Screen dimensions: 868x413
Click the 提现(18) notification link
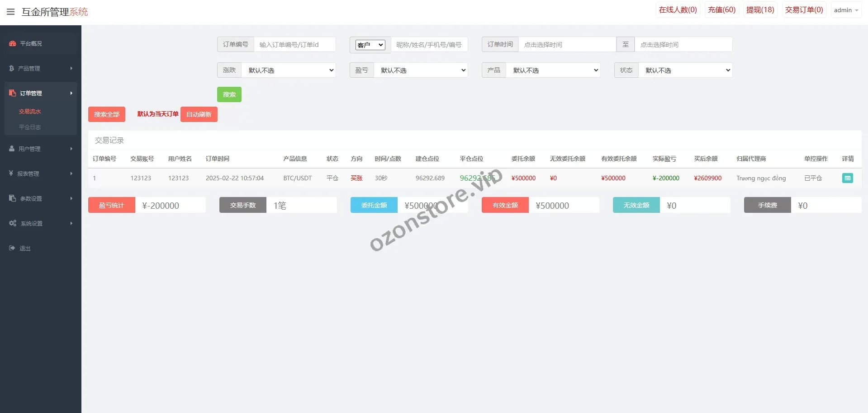(760, 10)
